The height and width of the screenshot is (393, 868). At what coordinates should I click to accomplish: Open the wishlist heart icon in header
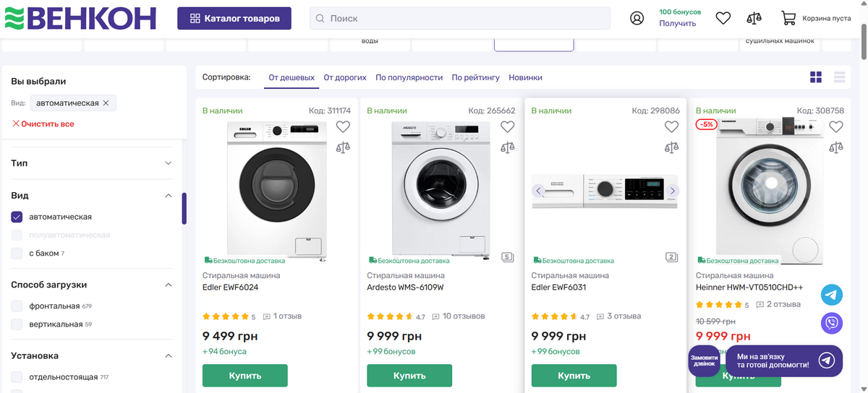(723, 18)
